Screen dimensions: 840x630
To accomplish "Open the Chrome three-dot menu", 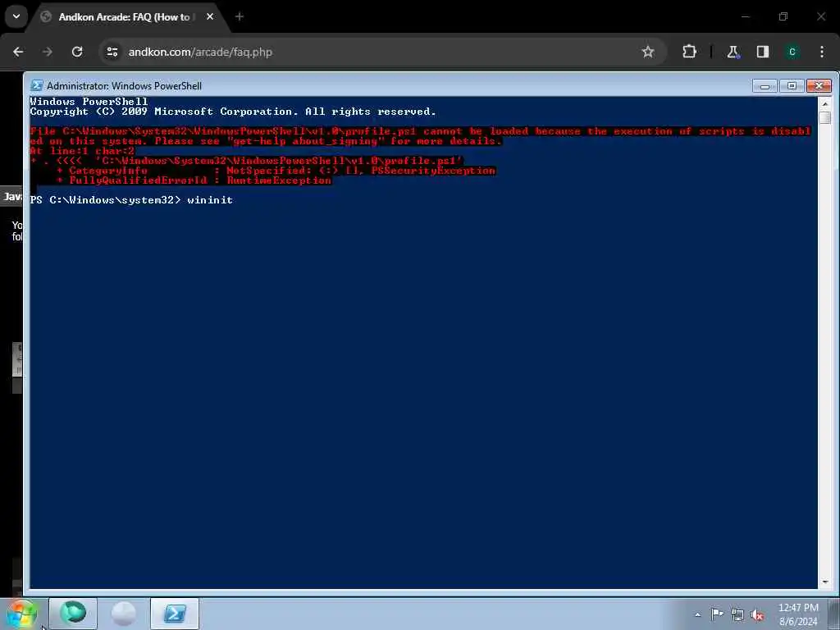I will (822, 52).
